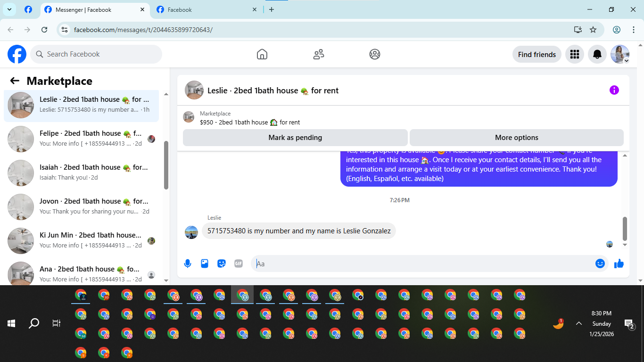The width and height of the screenshot is (644, 362).
Task: Switch to Messenger | Facebook tab
Action: (x=95, y=9)
